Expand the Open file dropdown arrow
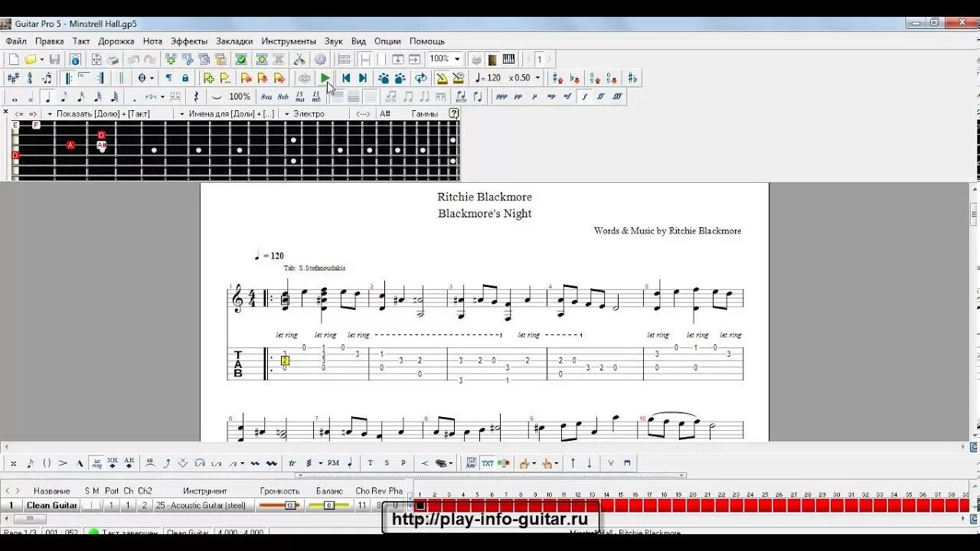The image size is (980, 551). [41, 60]
